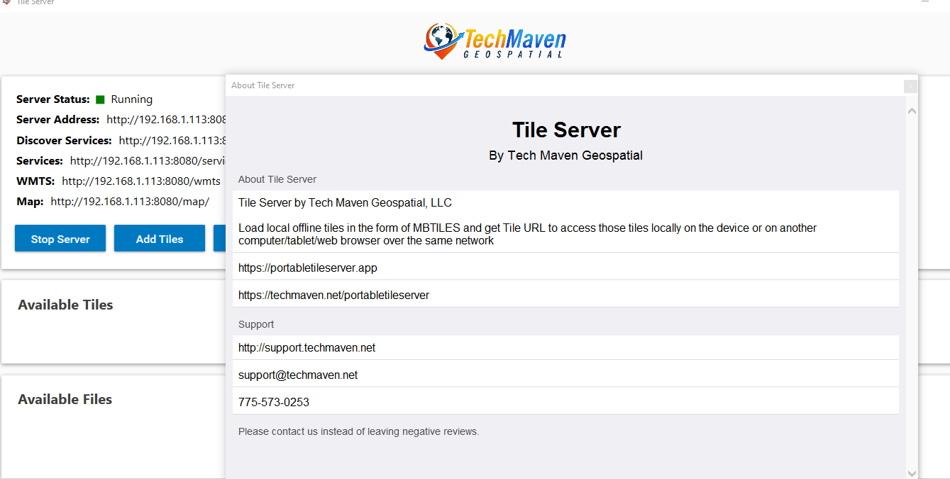
Task: Click the Please contact us notice text
Action: 358,432
